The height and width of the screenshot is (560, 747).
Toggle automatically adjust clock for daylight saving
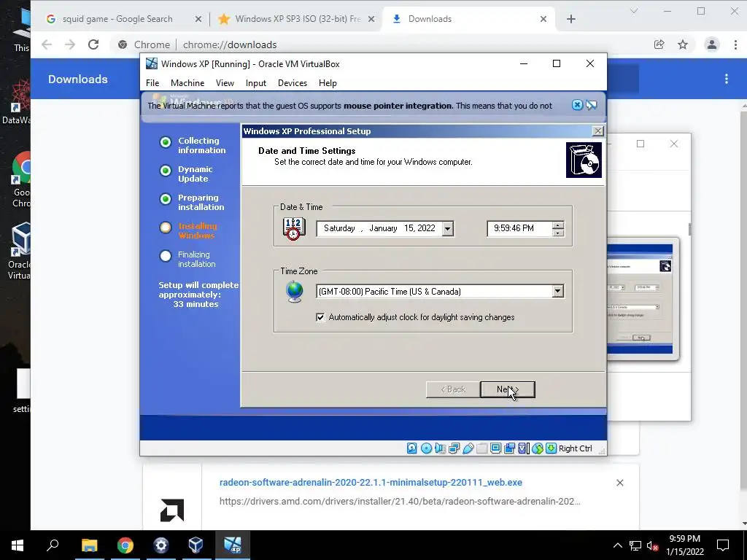[321, 317]
